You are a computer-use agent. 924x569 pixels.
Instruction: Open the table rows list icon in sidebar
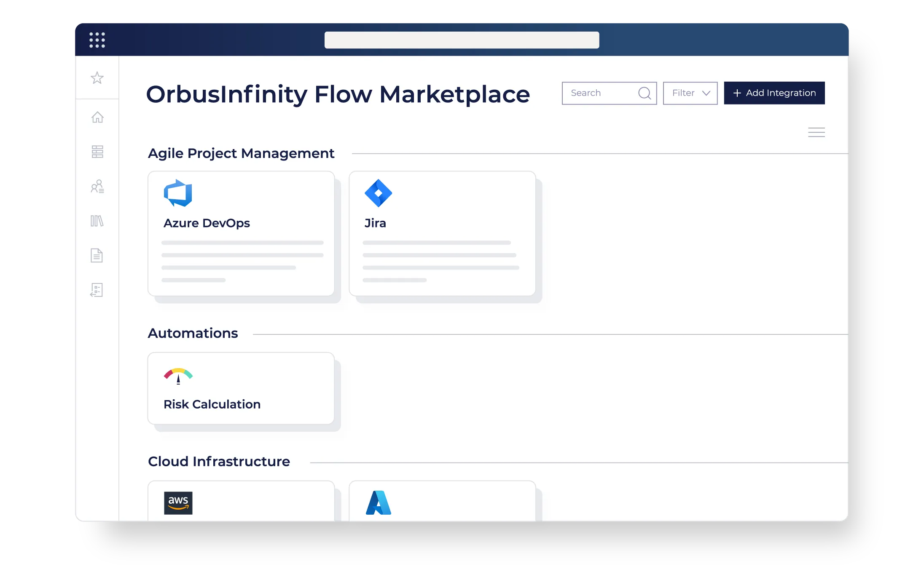(x=97, y=152)
